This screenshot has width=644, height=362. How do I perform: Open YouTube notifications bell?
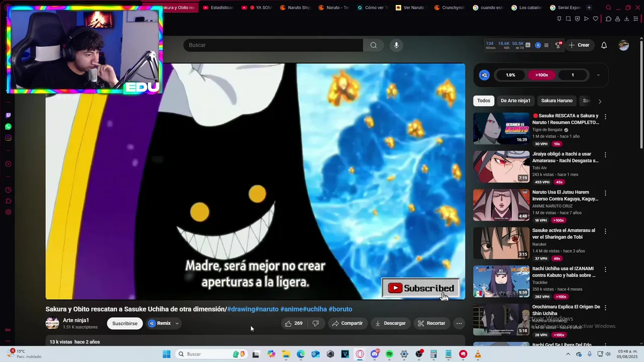click(x=604, y=45)
